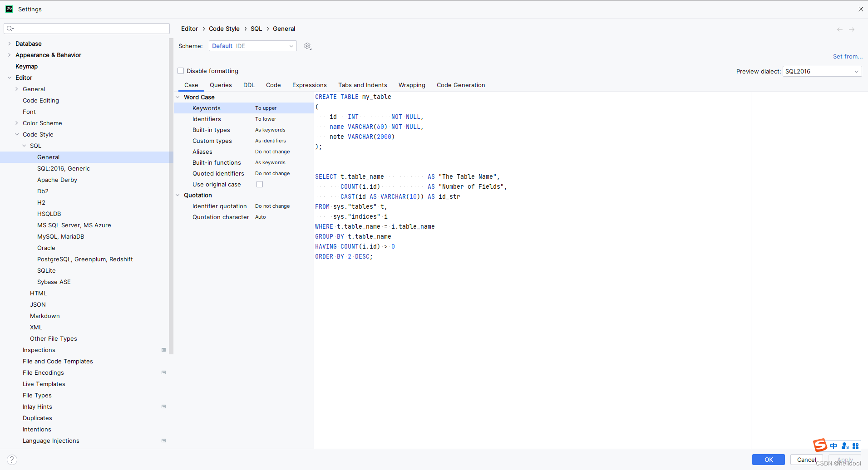Click the input method grid tools icon
This screenshot has width=868, height=470.
pyautogui.click(x=855, y=446)
